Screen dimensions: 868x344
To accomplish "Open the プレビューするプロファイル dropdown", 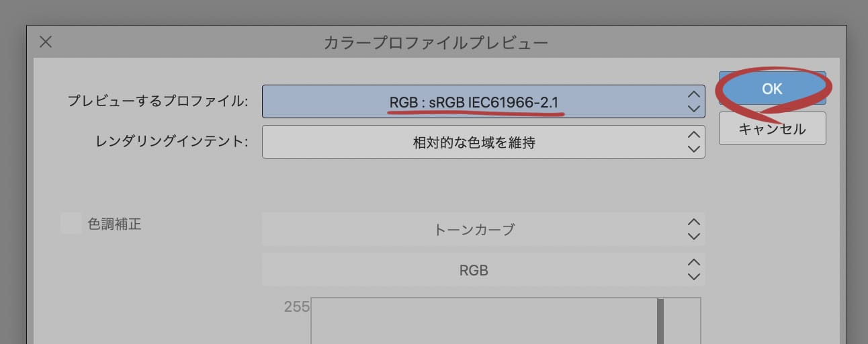I will tap(483, 101).
